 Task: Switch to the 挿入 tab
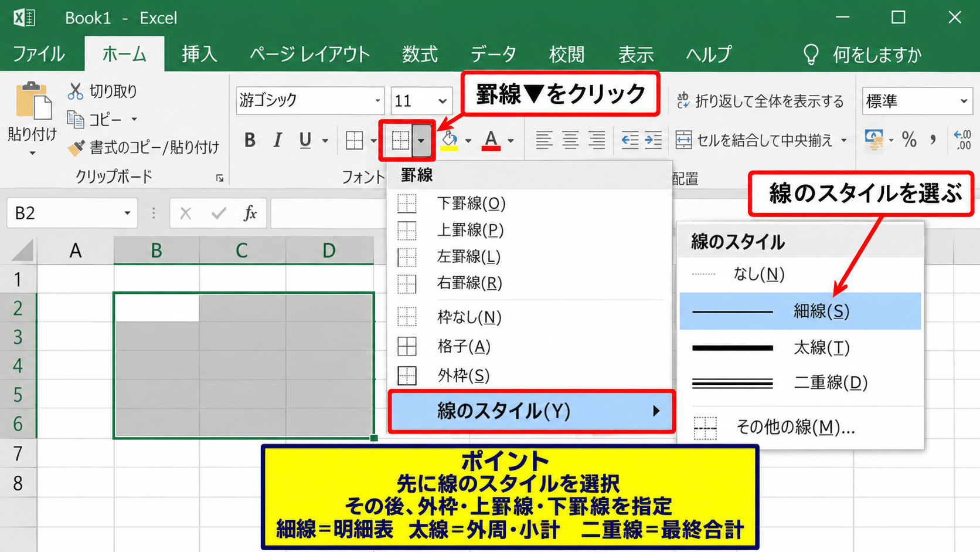(x=199, y=54)
